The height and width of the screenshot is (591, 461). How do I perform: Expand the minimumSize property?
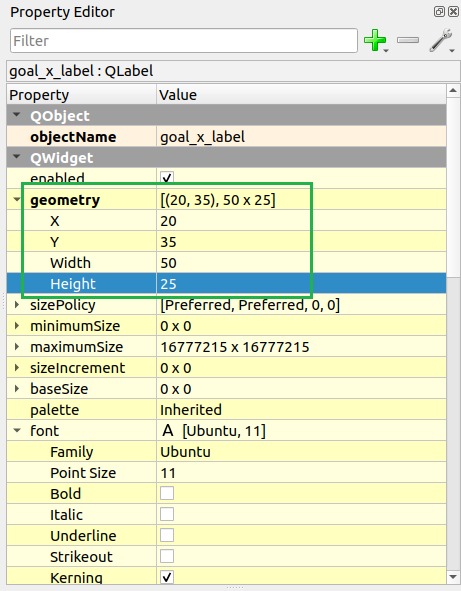click(x=17, y=326)
